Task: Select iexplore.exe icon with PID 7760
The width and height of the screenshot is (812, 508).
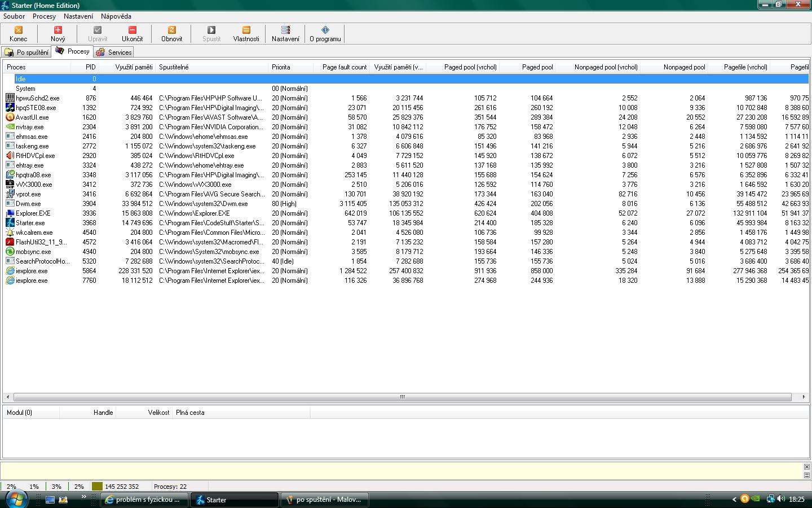Action: point(10,281)
